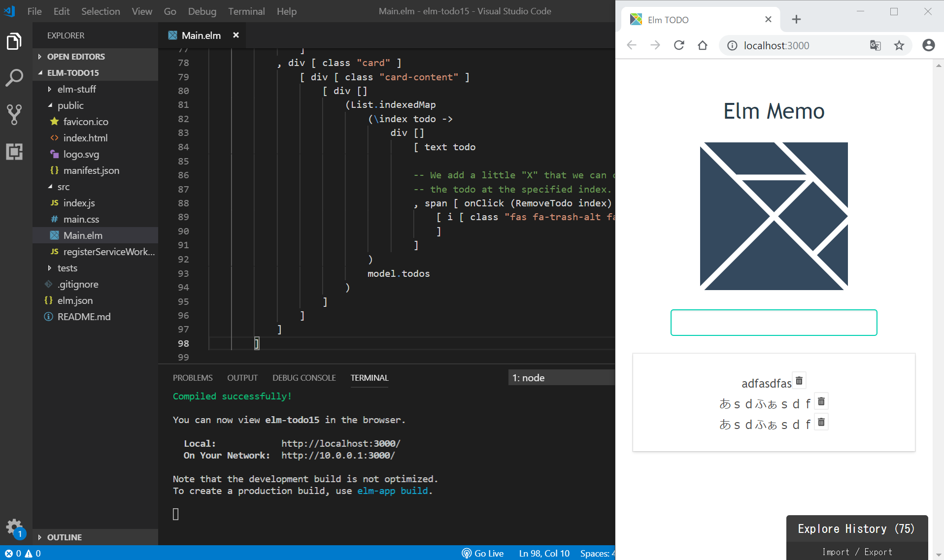Open the Selection menu

pos(101,11)
